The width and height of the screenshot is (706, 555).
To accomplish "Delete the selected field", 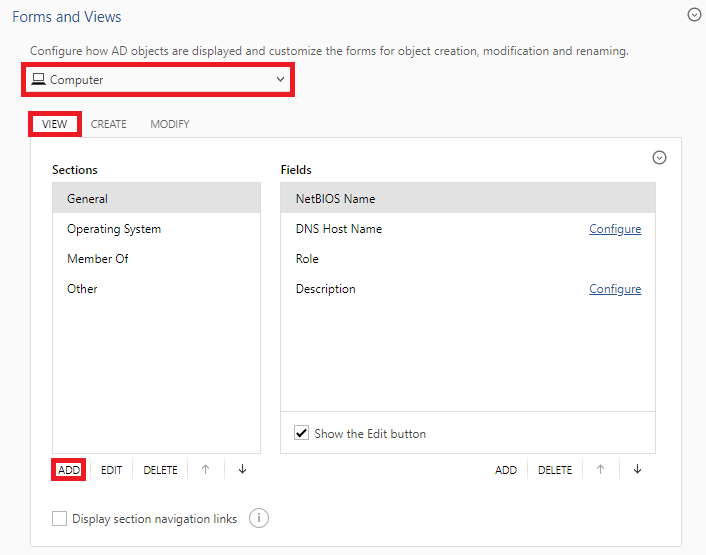I will coord(555,470).
